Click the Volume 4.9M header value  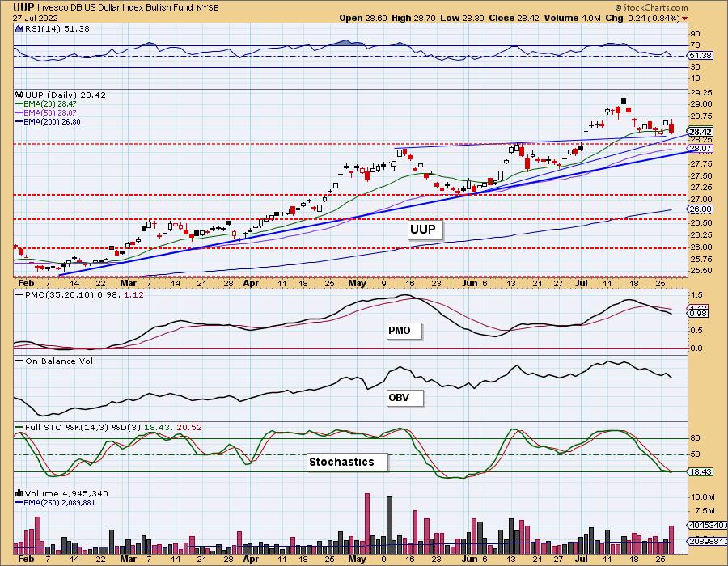coord(574,18)
